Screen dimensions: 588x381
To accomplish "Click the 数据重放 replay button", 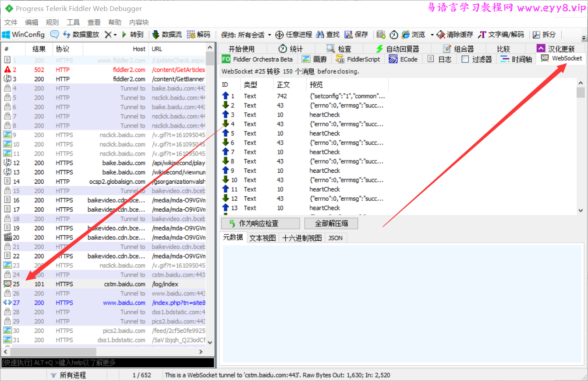I will tap(81, 35).
